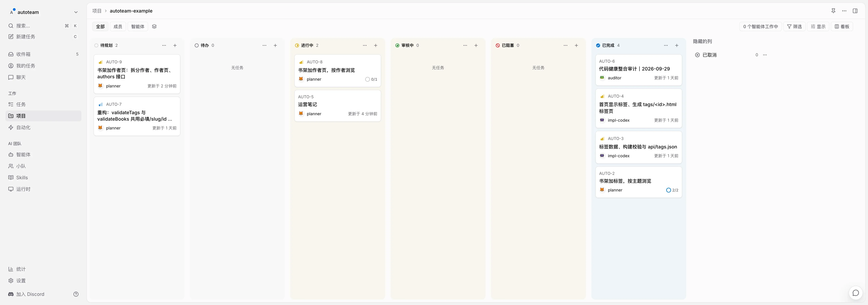Open 已取消 hidden column options ellipsis
The width and height of the screenshot is (868, 305).
point(765,55)
